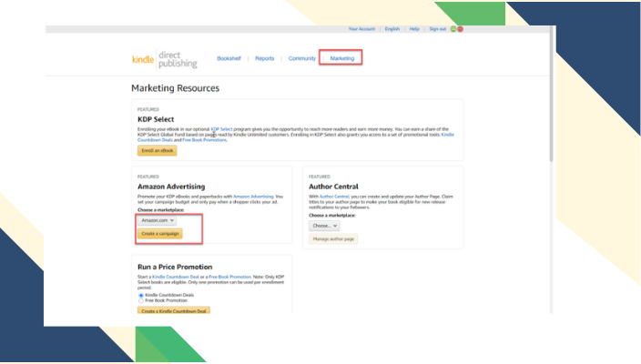Select Kindle Countdown Deals radio button
Viewport: 641px width, 364px height.
[140, 296]
